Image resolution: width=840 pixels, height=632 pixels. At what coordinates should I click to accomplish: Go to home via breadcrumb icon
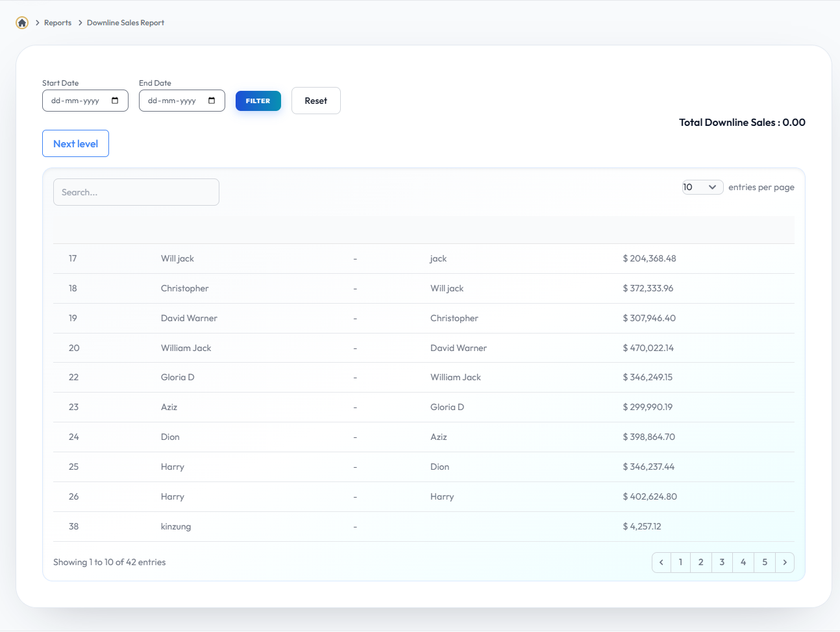coord(22,23)
